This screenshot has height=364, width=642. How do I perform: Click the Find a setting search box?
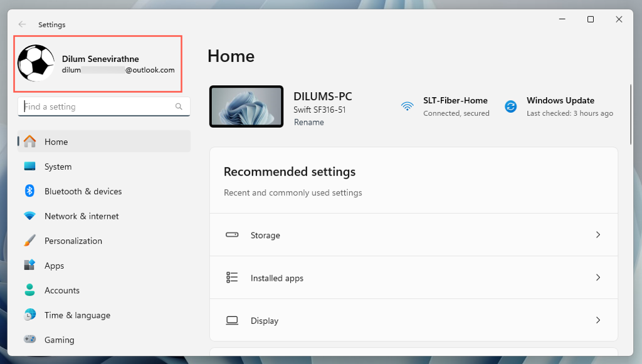point(104,107)
